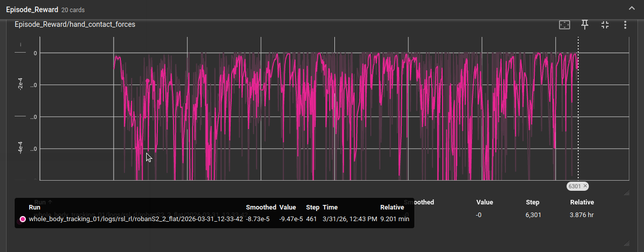
Task: Click the pink run color dot in tooltip
Action: click(22, 219)
